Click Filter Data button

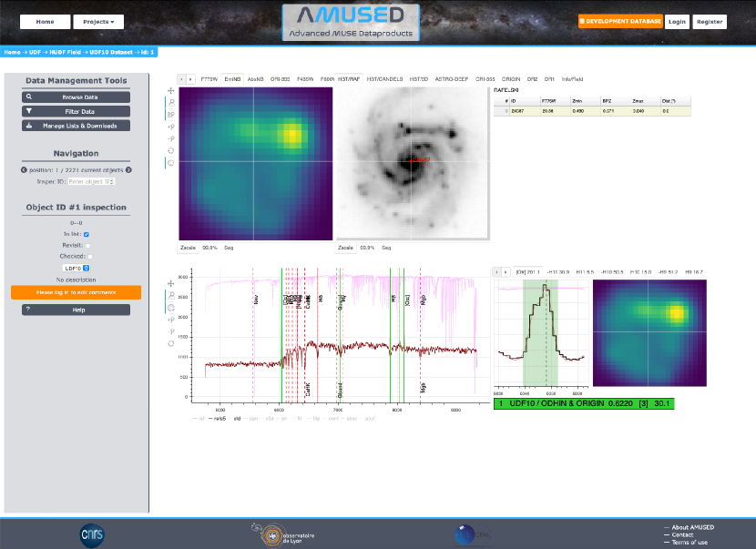pyautogui.click(x=76, y=111)
